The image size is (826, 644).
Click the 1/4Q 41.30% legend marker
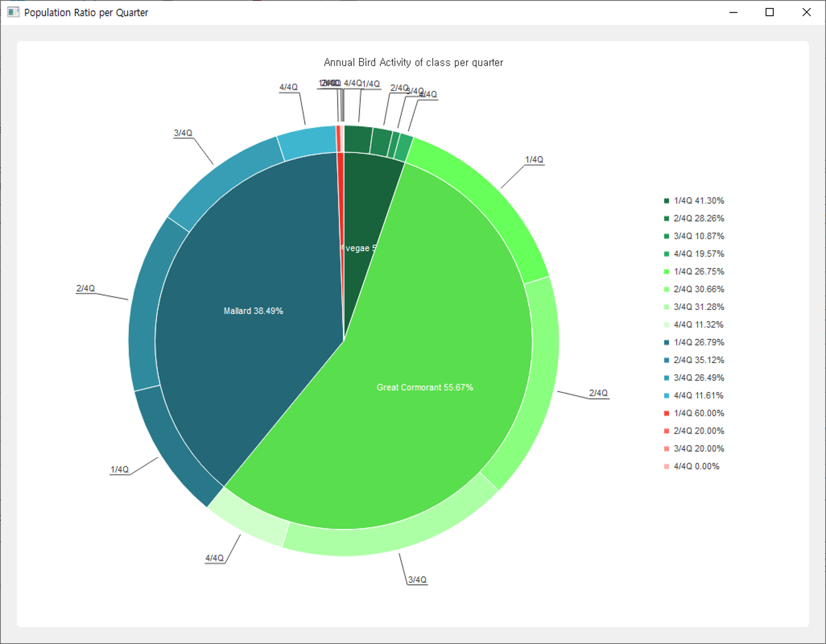(666, 201)
